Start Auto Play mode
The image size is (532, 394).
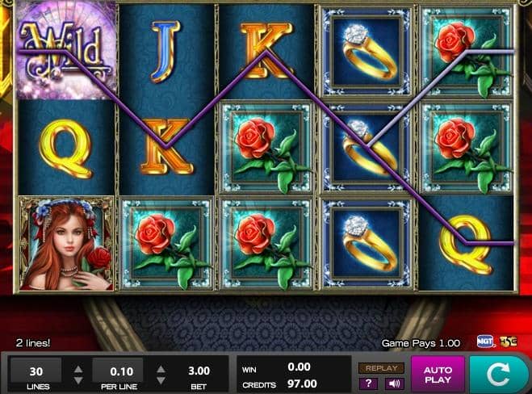[438, 375]
